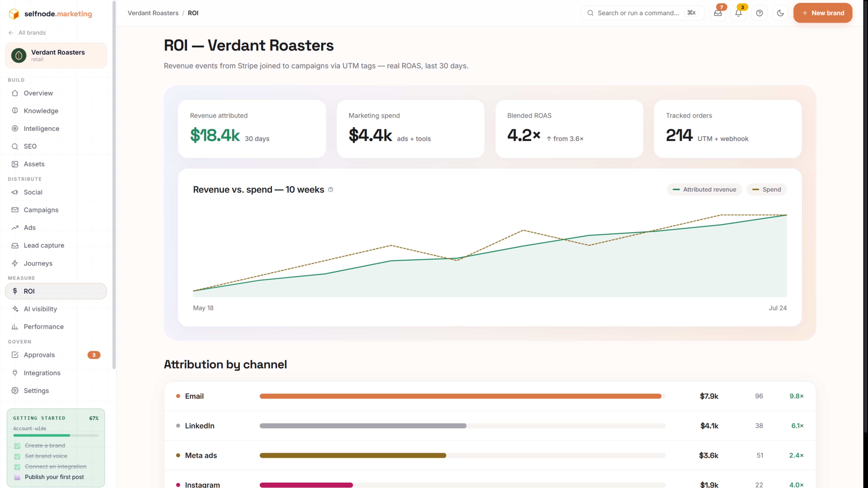868x488 pixels.
Task: Click the Meta ads olive attribution bar
Action: [353, 455]
